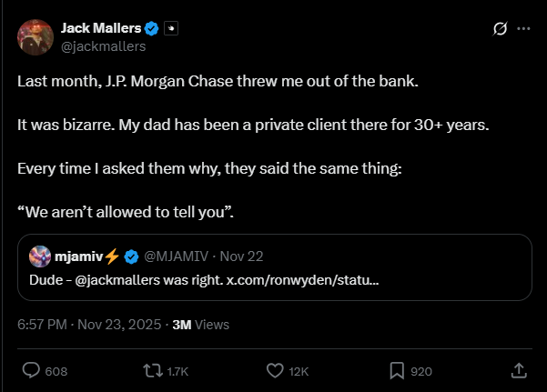Bookmark this post
The height and width of the screenshot is (392, 547).
coord(397,370)
